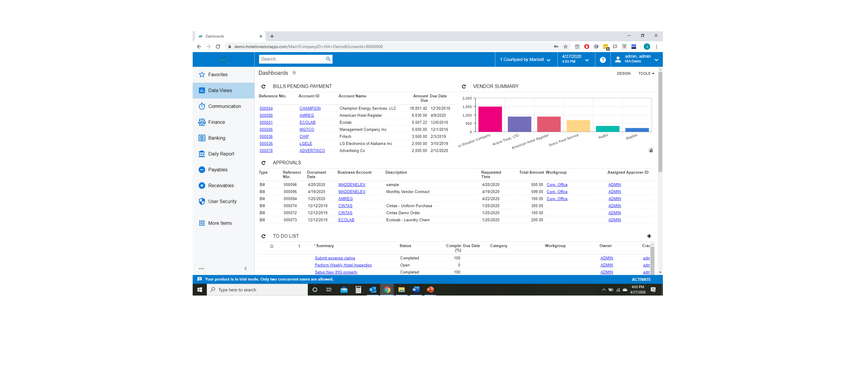The height and width of the screenshot is (366, 868).
Task: Sort by Amount Due column header
Action: (x=420, y=98)
